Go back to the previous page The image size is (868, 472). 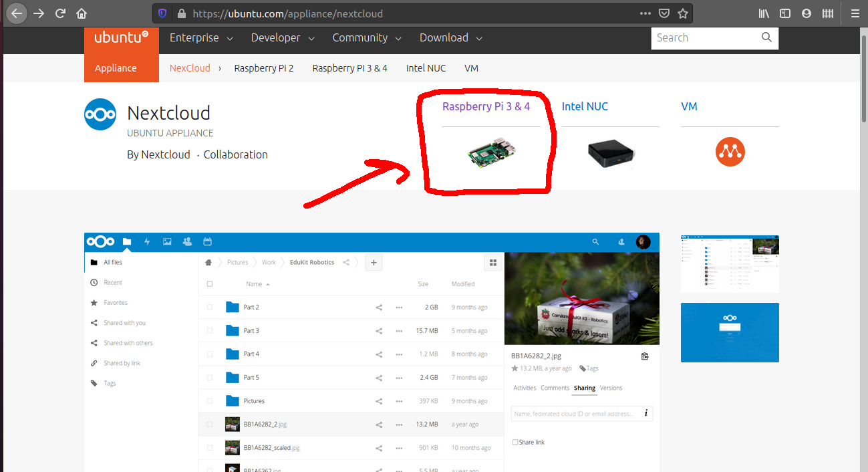click(17, 13)
